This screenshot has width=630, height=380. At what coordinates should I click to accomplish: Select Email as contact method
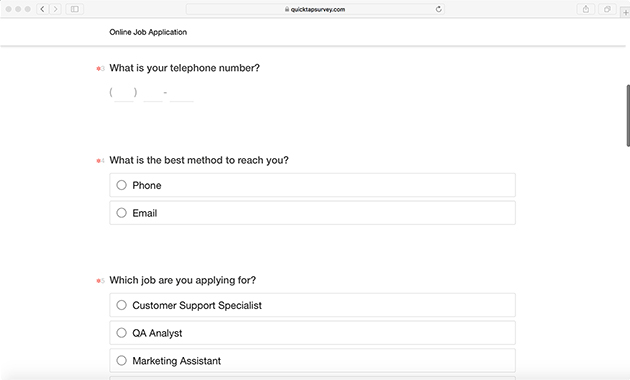(x=312, y=213)
